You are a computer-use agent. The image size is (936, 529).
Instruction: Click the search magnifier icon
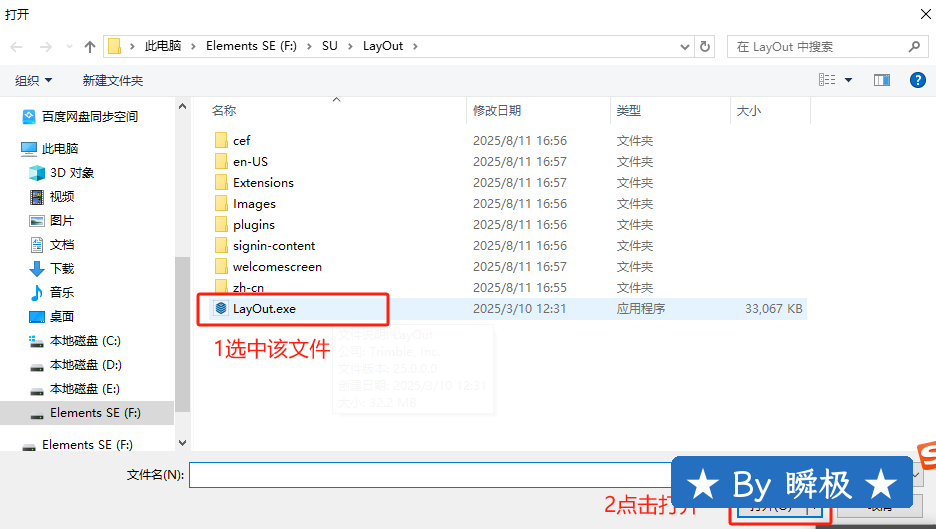pos(914,47)
